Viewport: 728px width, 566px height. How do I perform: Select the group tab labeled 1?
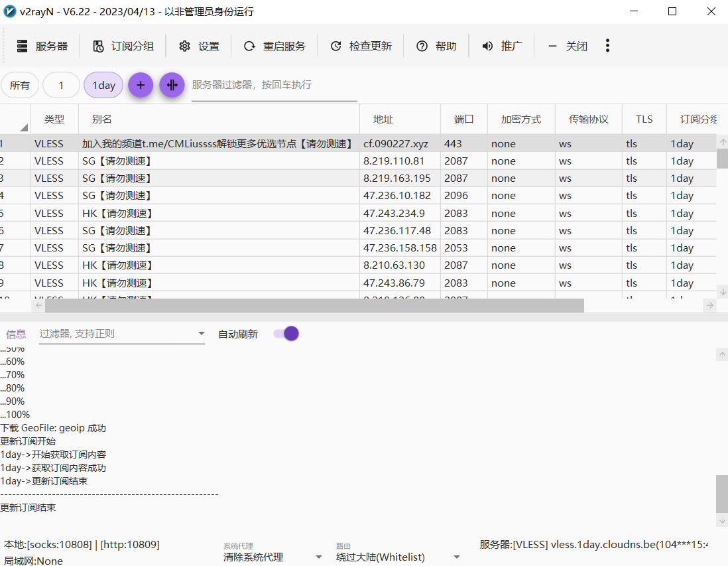[61, 85]
